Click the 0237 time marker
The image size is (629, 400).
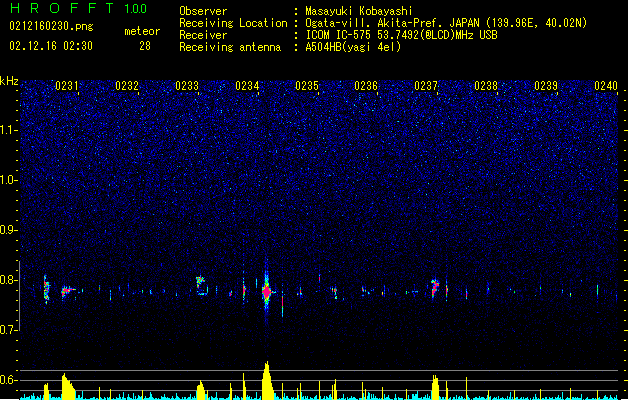tap(426, 86)
